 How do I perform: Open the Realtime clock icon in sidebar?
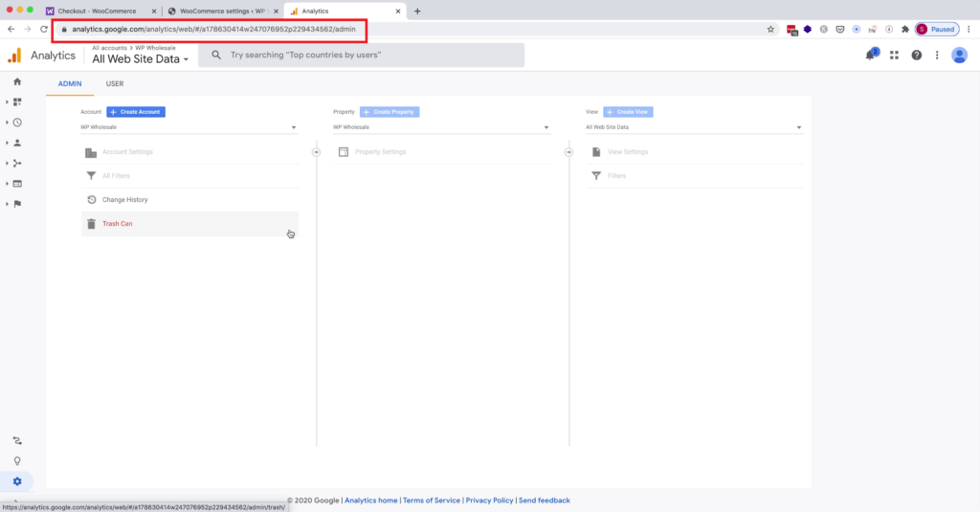click(17, 122)
